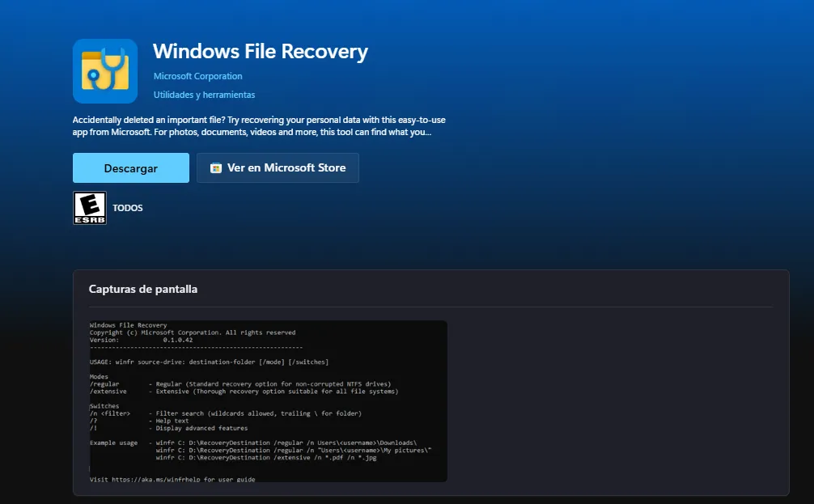Click the Windows File Recovery title
The width and height of the screenshot is (814, 504).
click(x=260, y=52)
